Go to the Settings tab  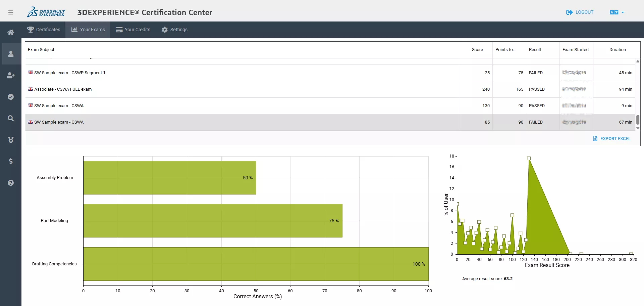pos(174,30)
